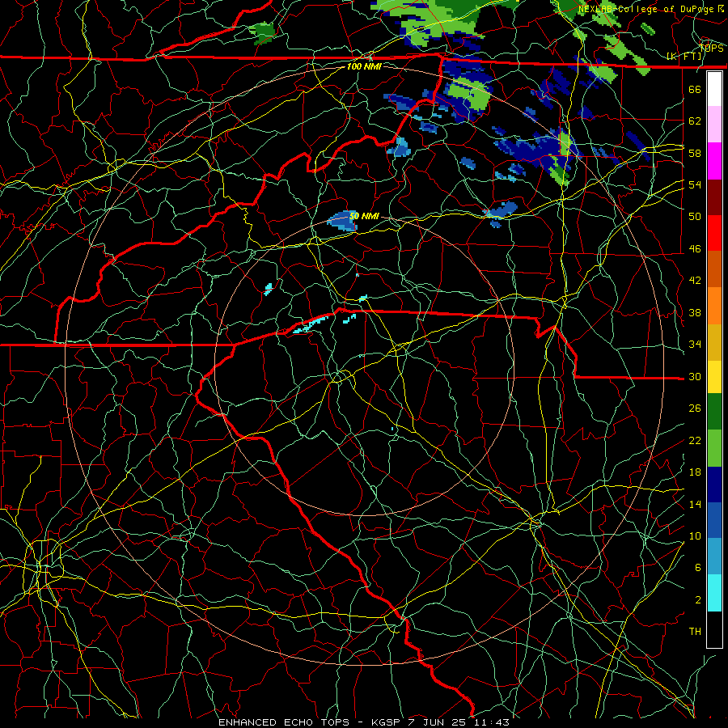Click the cyan legend color band

pyautogui.click(x=714, y=593)
